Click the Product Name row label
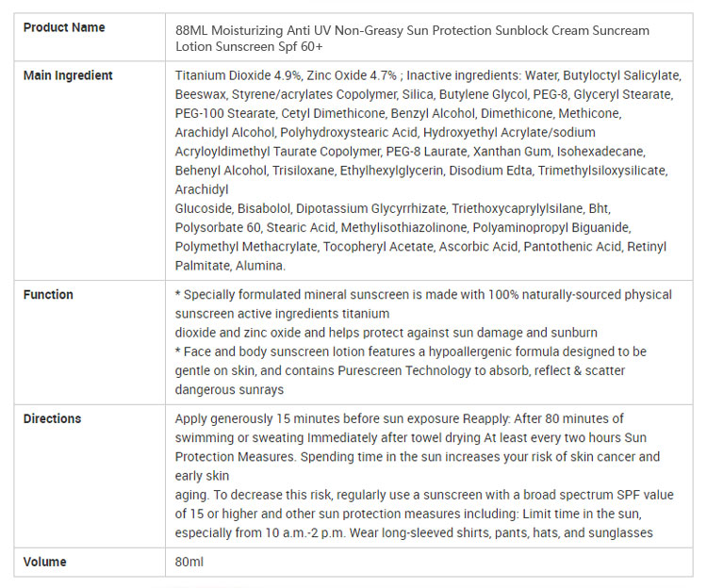 tap(64, 27)
